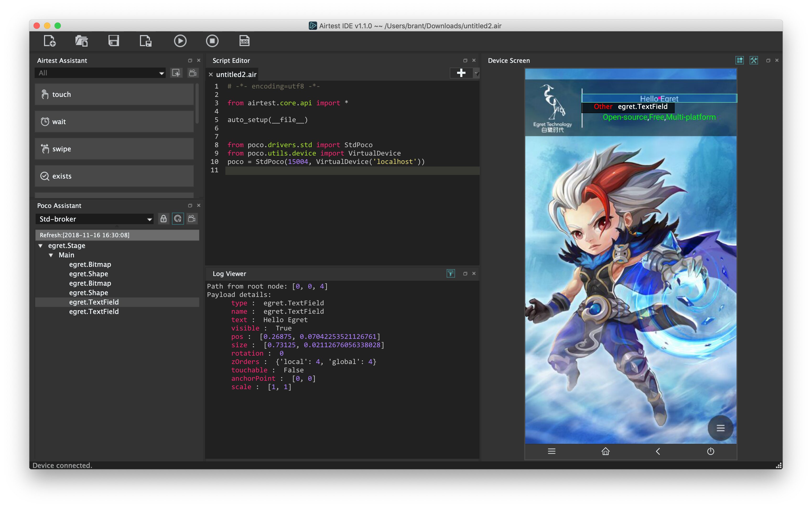Open the log report toolbar icon
Image resolution: width=812 pixels, height=508 pixels.
[244, 41]
